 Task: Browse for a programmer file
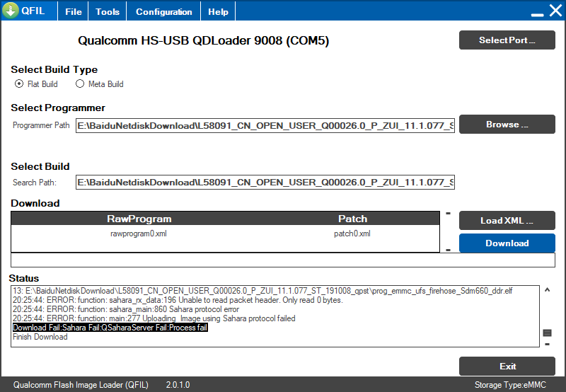[x=507, y=124]
